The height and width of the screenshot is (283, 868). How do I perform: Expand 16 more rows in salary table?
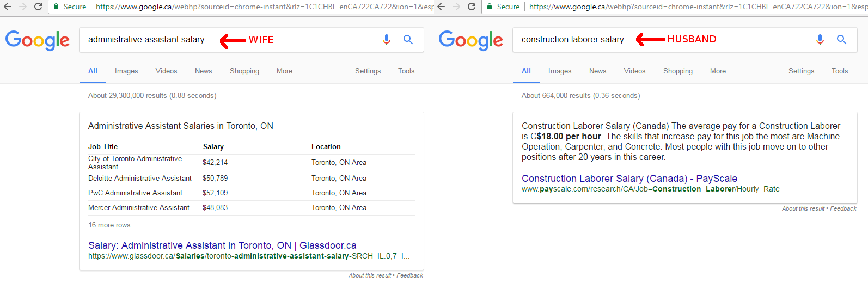(109, 225)
